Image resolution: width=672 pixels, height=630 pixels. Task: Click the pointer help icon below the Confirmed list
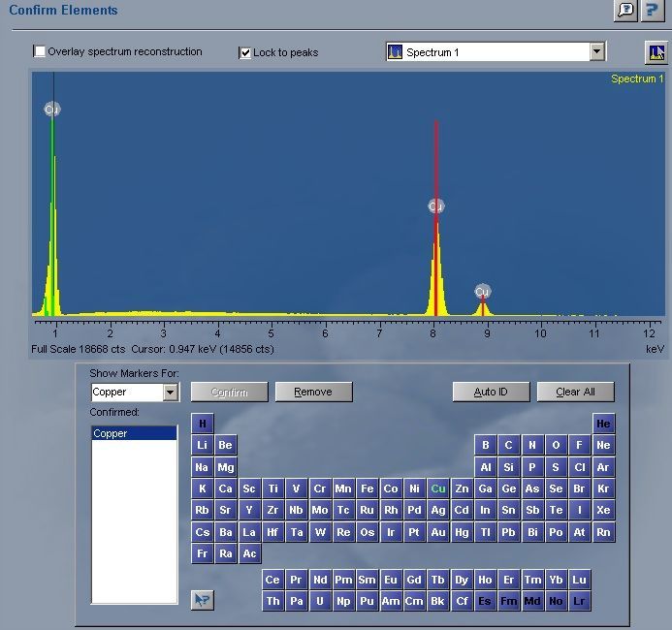coord(202,600)
